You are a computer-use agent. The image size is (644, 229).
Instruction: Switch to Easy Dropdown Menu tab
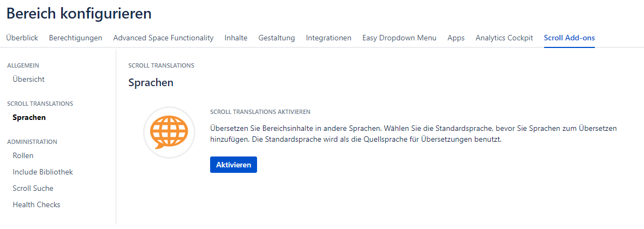coord(399,38)
